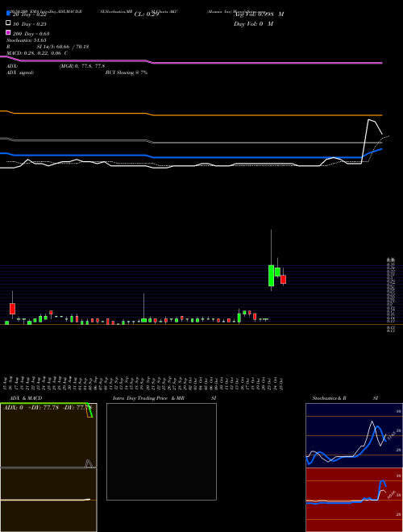The height and width of the screenshot is (532, 403).
Task: Click the '50 Day = 0.23' legend text
Action: point(29,24)
